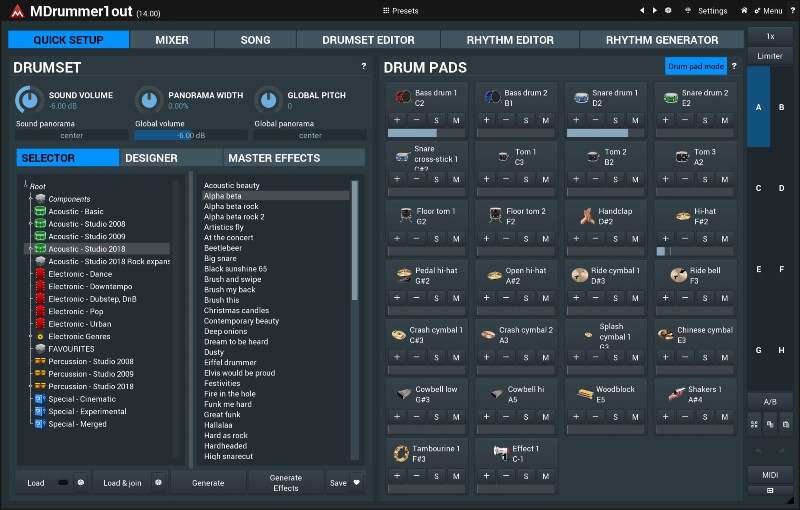Open the Presets browser
This screenshot has height=510, width=800.
401,11
